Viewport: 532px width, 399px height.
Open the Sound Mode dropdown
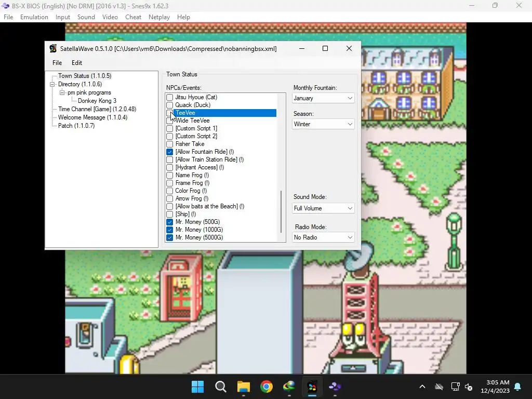pyautogui.click(x=323, y=208)
